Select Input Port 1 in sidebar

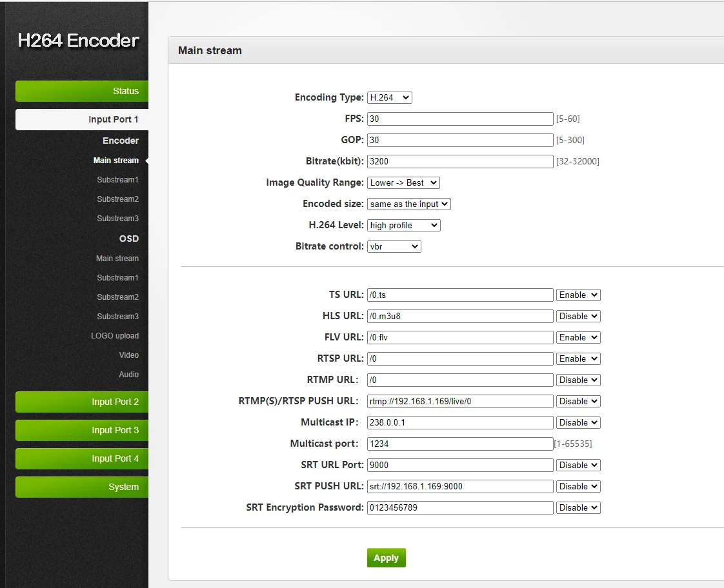pos(82,119)
